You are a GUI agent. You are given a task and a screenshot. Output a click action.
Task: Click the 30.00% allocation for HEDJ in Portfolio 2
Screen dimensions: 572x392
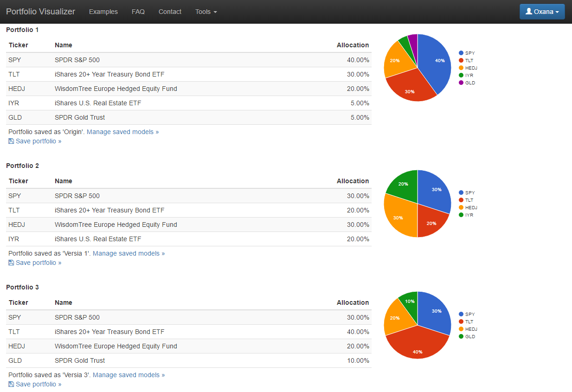358,225
